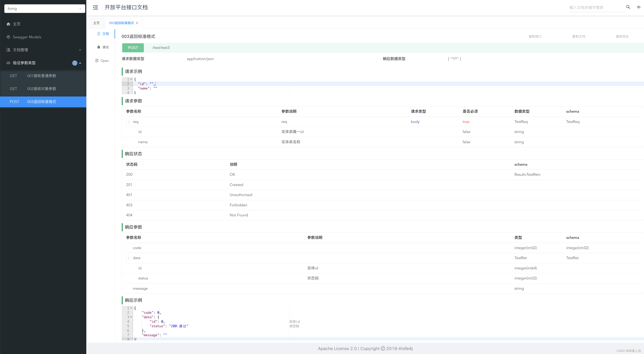This screenshot has height=354, width=644.
Task: Click the 调试 bug icon
Action: click(99, 47)
